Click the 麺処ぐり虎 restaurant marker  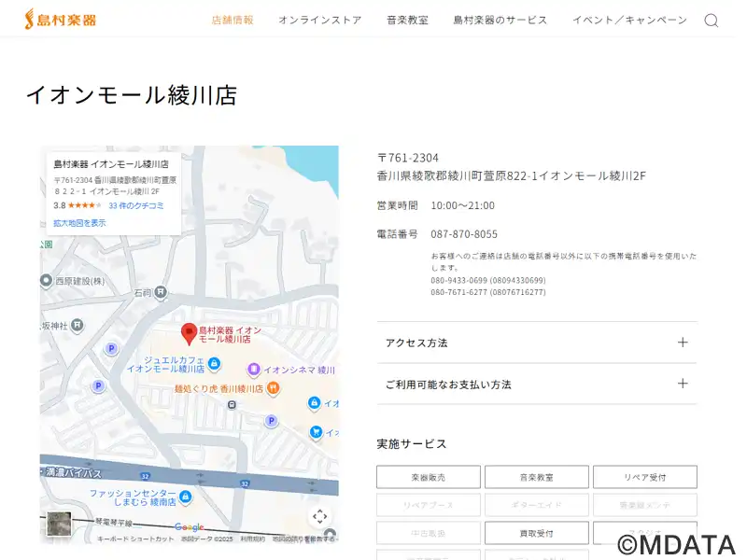pos(273,388)
